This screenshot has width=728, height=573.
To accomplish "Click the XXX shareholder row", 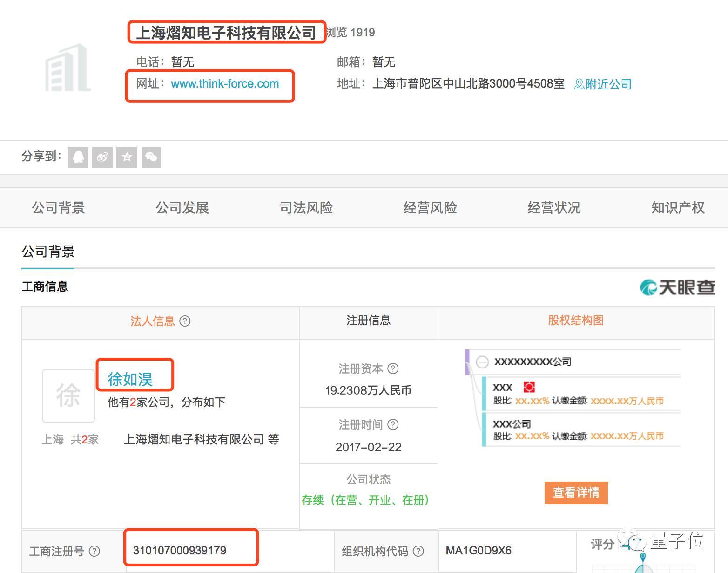I will coord(582,394).
